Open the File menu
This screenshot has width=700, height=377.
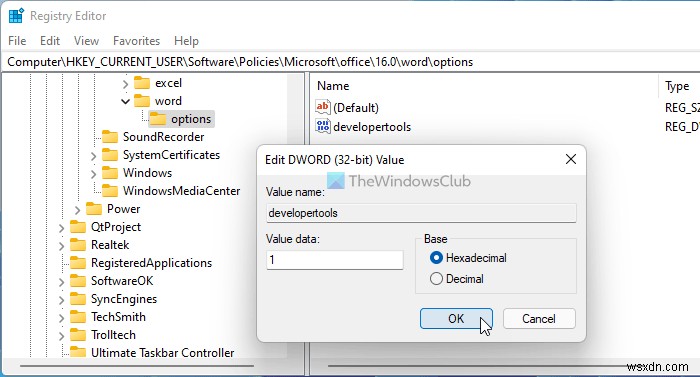click(x=17, y=41)
